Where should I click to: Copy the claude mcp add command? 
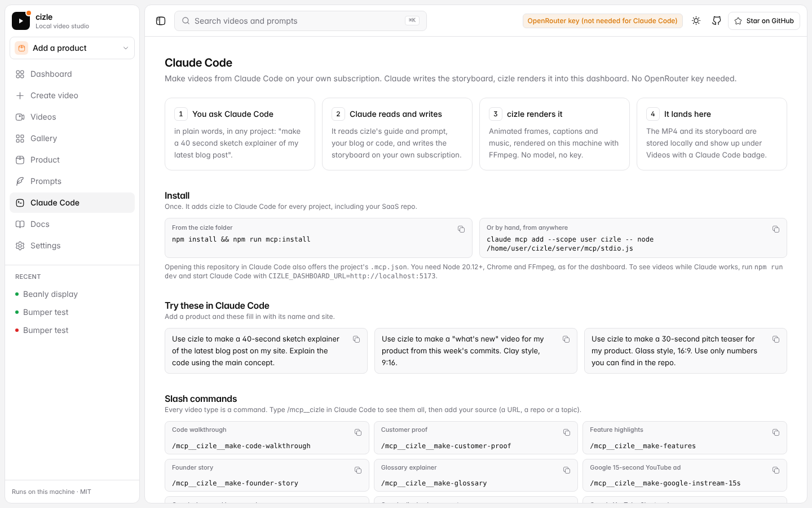click(776, 229)
